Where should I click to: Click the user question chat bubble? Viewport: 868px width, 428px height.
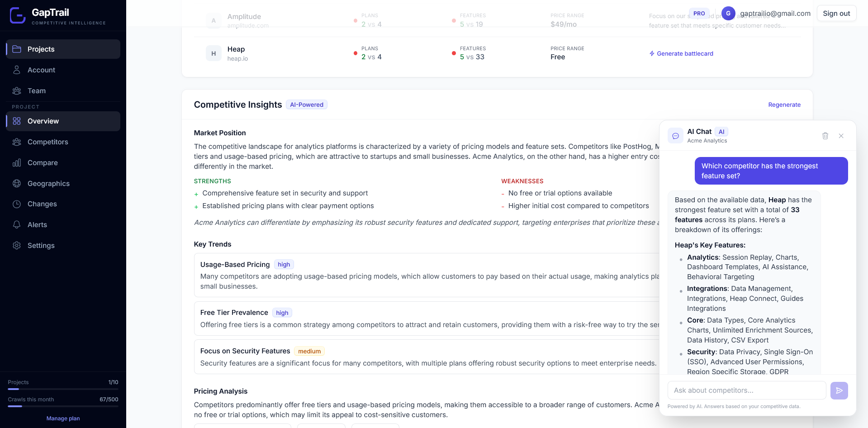[x=771, y=171]
